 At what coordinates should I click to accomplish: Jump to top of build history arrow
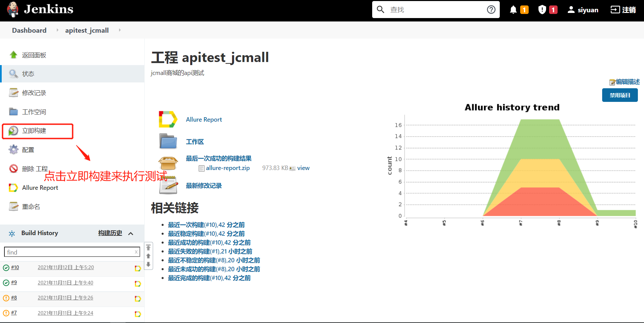point(148,248)
